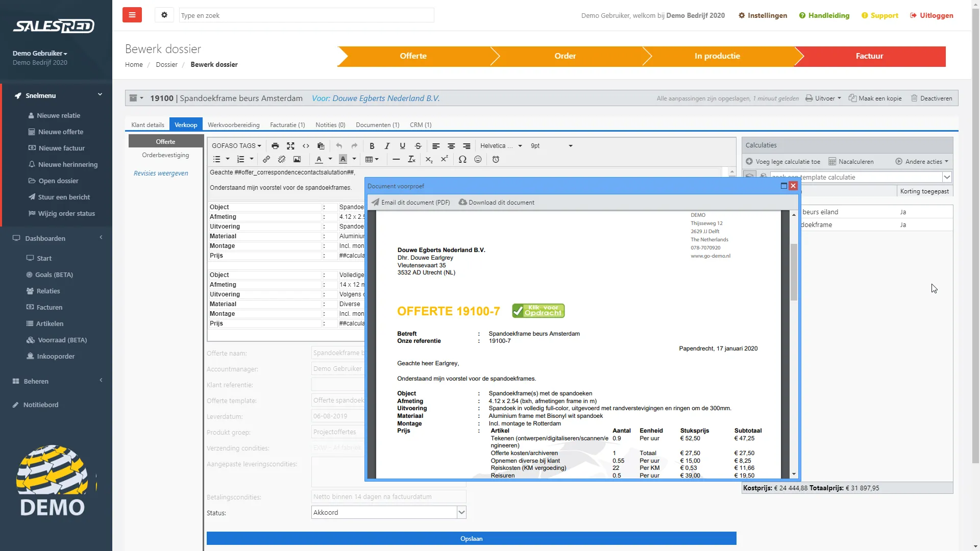This screenshot has width=980, height=551.
Task: Open the Helvetica font family dropdown
Action: 501,146
